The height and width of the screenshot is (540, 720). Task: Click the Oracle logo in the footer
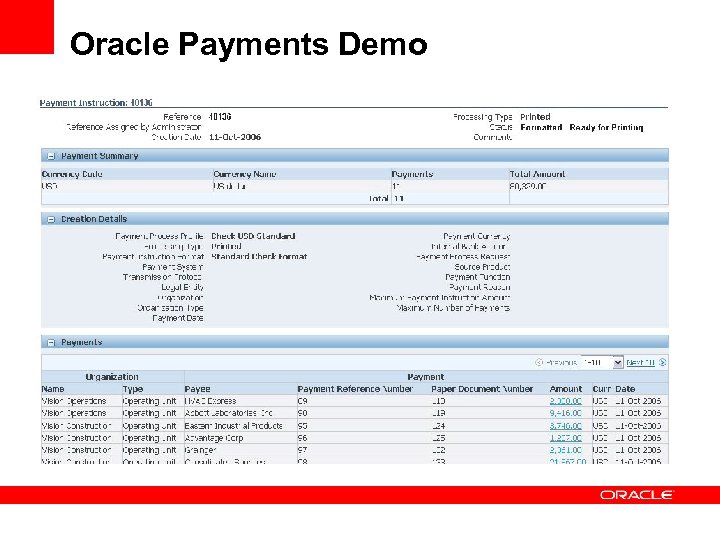[x=636, y=495]
